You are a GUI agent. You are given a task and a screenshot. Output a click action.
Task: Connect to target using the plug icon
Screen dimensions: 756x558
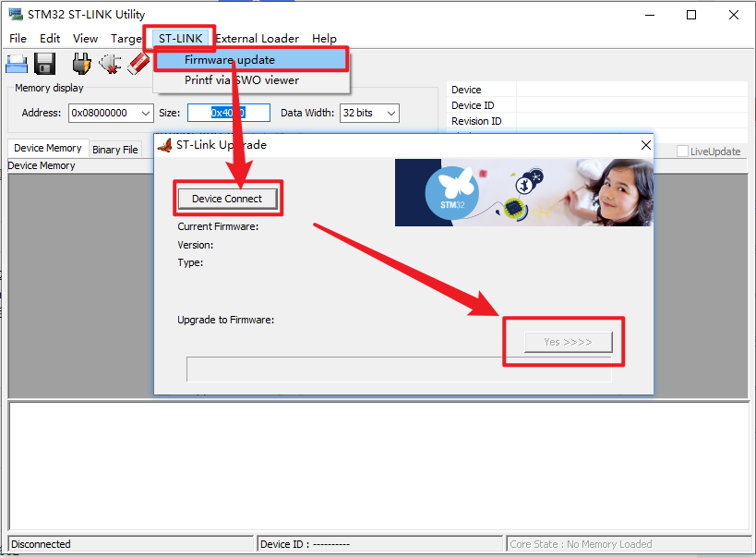point(81,64)
